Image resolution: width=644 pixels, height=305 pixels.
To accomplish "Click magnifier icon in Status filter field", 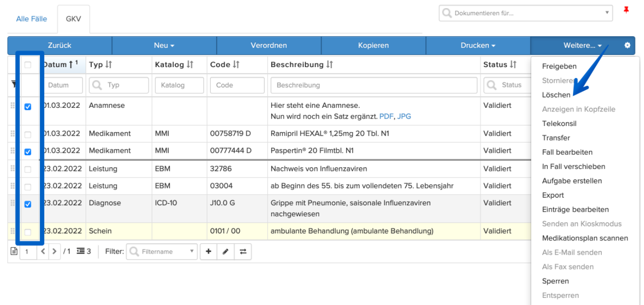I will pos(491,85).
